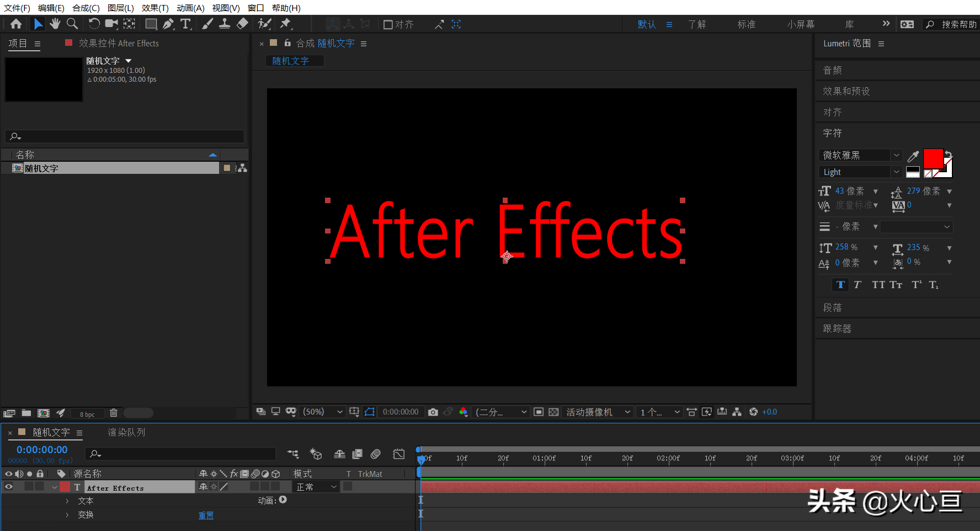Open the 效果(T) menu
Image resolution: width=980 pixels, height=531 pixels.
[155, 8]
